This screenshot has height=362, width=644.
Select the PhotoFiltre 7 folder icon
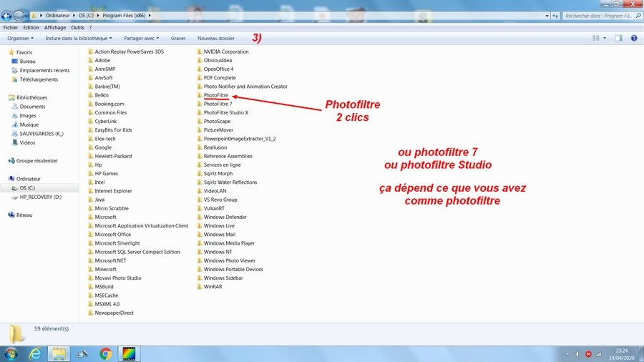point(200,104)
